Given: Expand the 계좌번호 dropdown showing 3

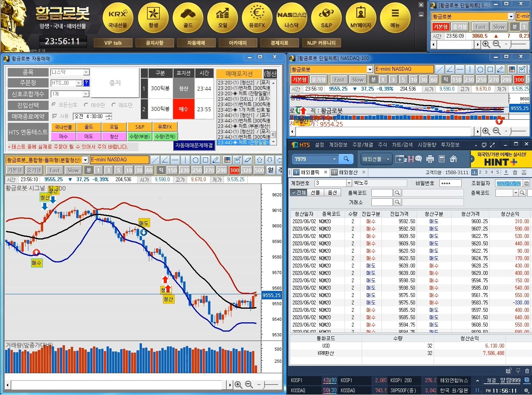Looking at the screenshot, I should coord(349,183).
